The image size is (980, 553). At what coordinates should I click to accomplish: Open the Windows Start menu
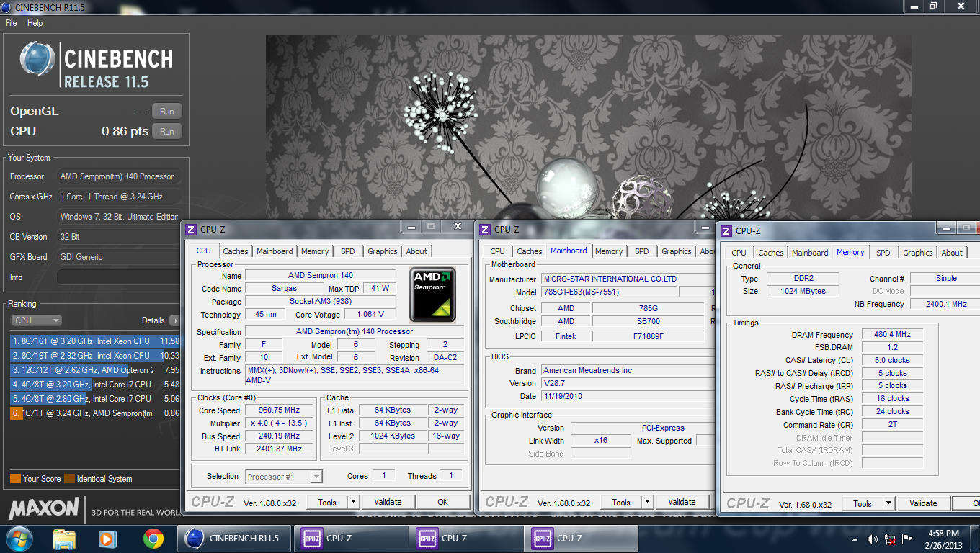tap(19, 538)
